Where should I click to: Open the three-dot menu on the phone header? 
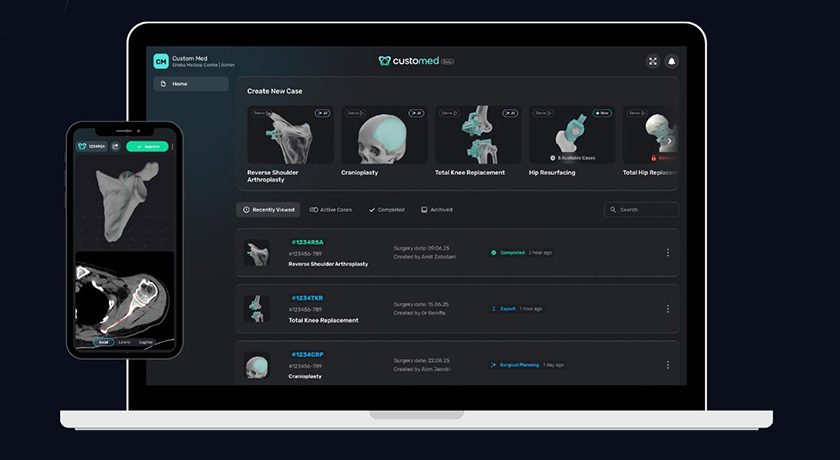(x=172, y=146)
